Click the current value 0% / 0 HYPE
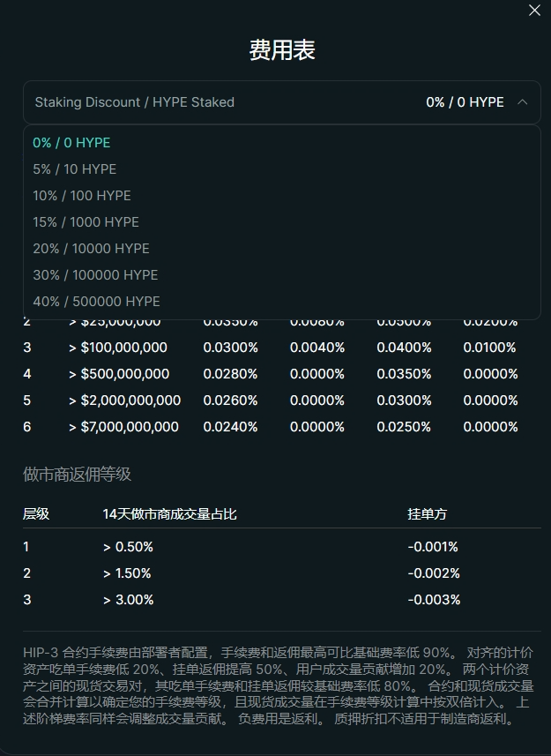Image resolution: width=551 pixels, height=756 pixels. 465,102
